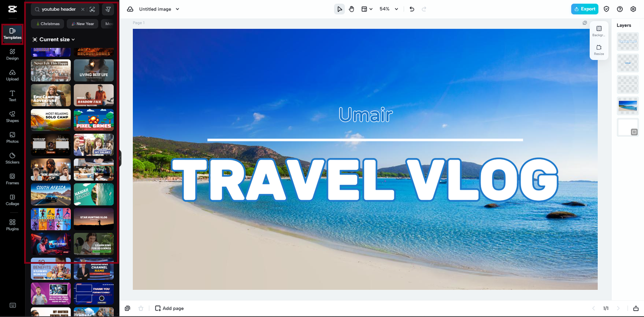This screenshot has height=317, width=644.
Task: Open the Untitled image name dropdown
Action: coord(159,9)
